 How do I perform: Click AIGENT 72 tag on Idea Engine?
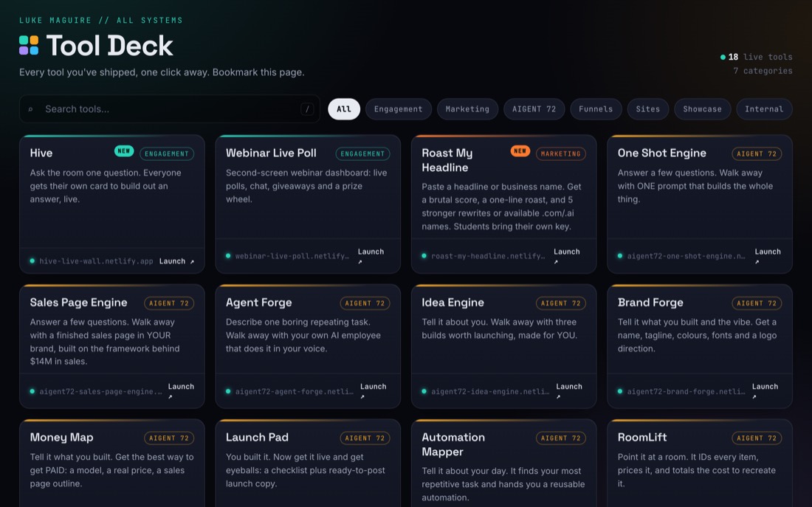[x=561, y=303]
